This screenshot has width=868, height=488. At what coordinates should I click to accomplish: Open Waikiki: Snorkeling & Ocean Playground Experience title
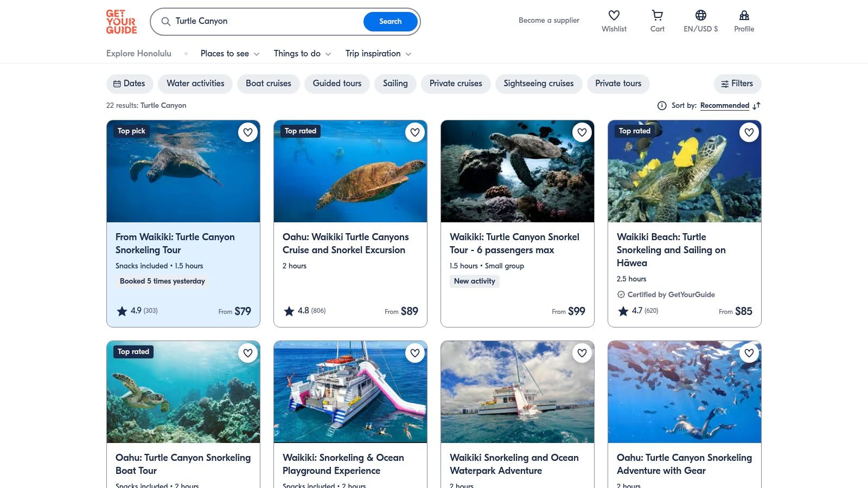click(x=343, y=464)
